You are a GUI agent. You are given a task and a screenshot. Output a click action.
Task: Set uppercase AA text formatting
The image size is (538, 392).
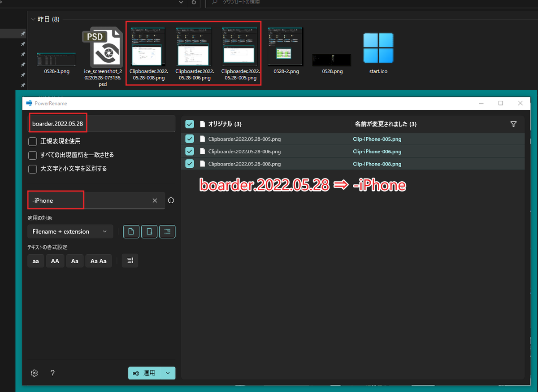coord(55,261)
